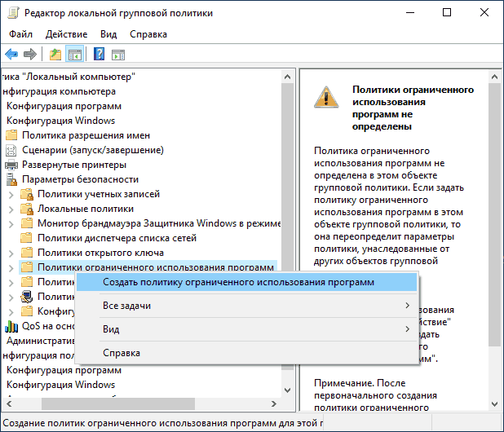Expand the Конфигу... folder node chevron

11,312
